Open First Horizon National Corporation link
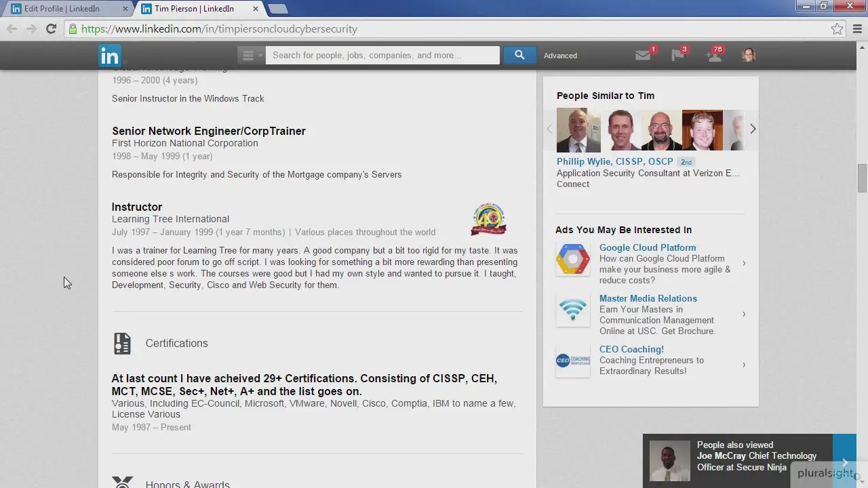The height and width of the screenshot is (488, 868). click(x=184, y=143)
